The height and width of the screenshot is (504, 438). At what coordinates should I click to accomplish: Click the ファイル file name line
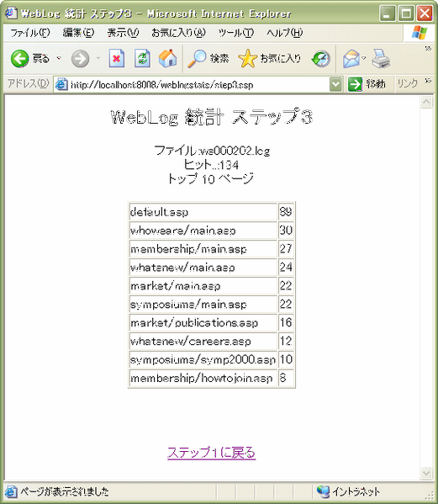coord(212,151)
